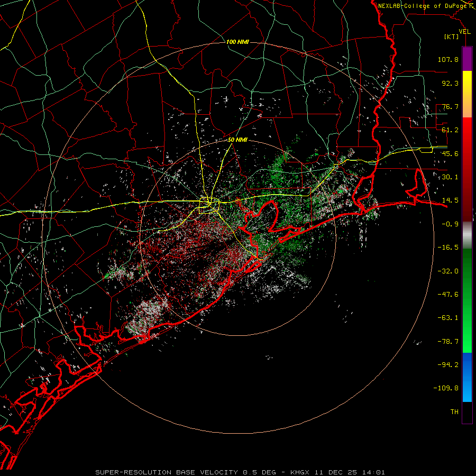Screen dimensions: 476x476
Task: Click the 100 NMI range ring label
Action: tap(237, 42)
